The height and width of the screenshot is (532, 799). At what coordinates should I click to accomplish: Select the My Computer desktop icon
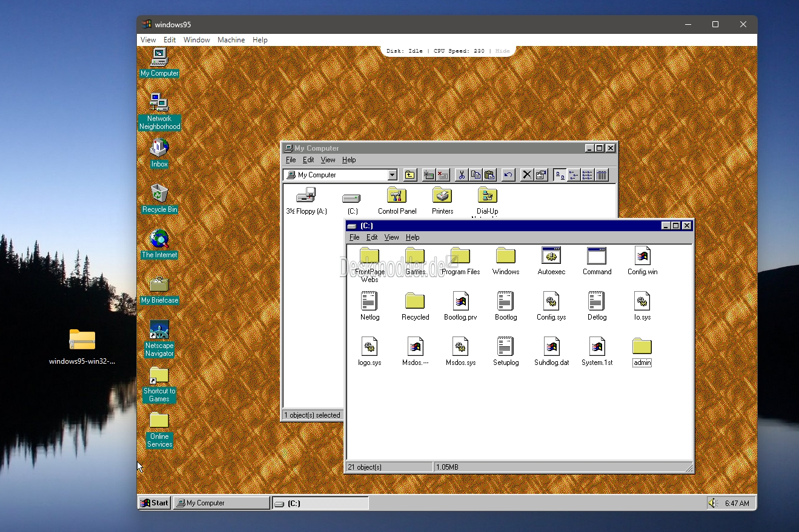click(x=159, y=62)
